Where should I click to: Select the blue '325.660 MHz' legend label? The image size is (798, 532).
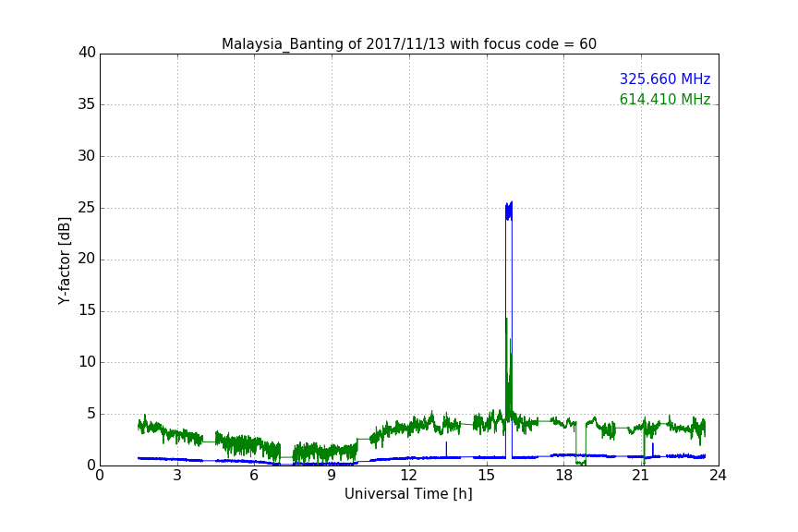[665, 79]
